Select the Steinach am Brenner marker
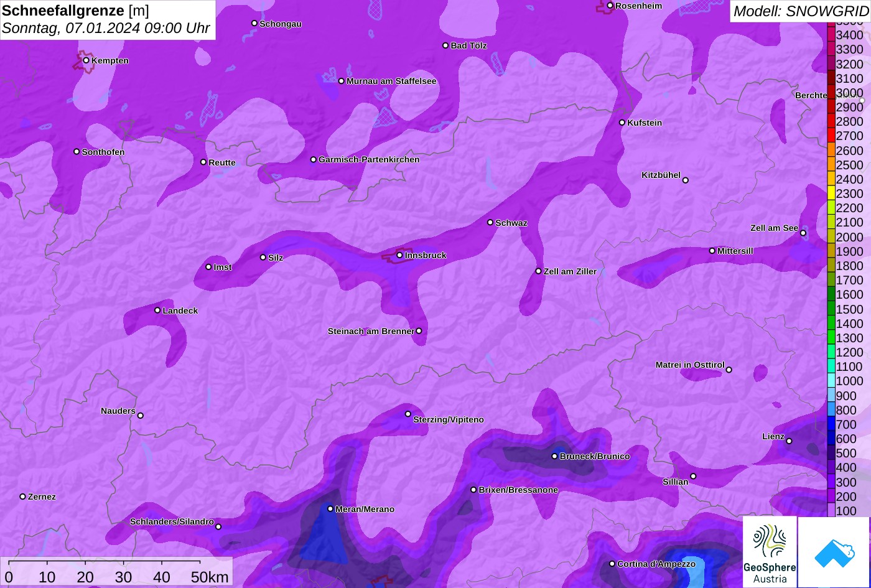Viewport: 871px width, 588px height. 419,331
